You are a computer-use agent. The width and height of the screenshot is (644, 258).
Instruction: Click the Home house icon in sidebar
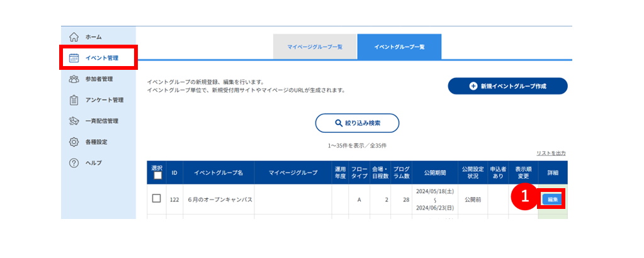pyautogui.click(x=74, y=37)
